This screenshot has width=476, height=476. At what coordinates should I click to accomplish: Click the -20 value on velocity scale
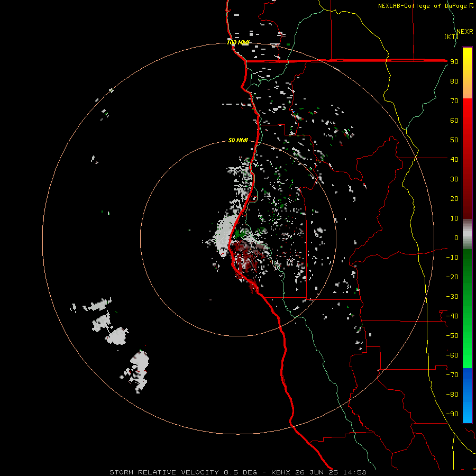click(452, 277)
